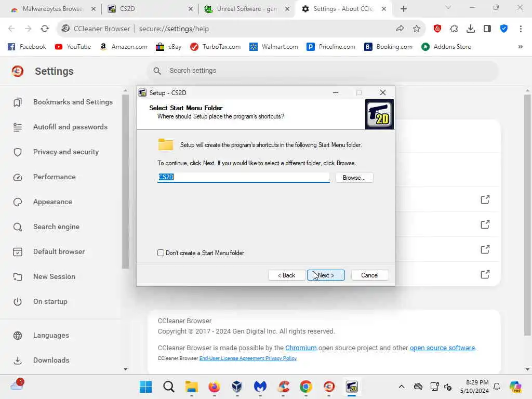
Task: Toggle the side panel icon
Action: [487, 29]
